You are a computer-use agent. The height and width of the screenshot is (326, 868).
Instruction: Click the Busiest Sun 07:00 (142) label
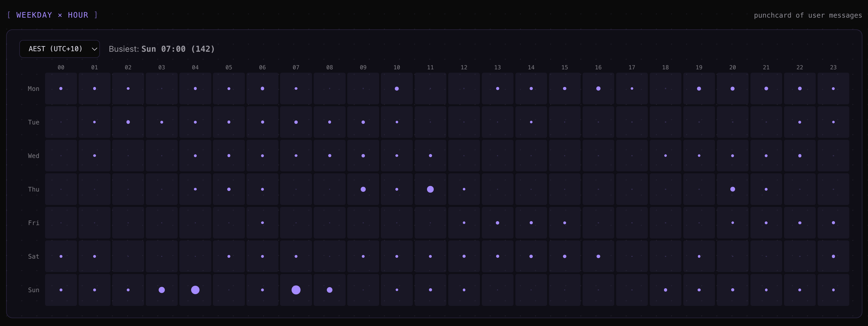[x=162, y=49]
